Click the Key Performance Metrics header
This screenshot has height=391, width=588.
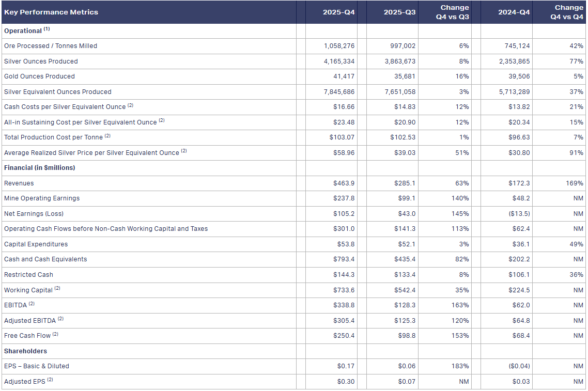(51, 12)
